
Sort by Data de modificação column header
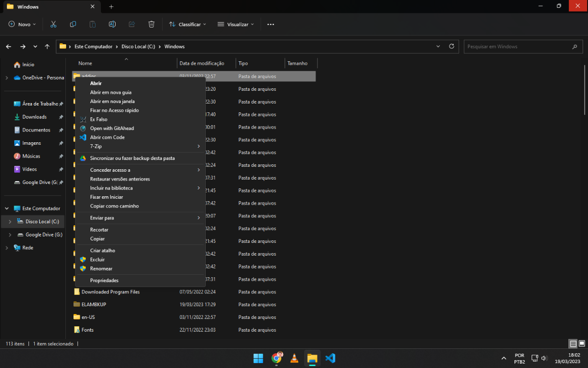click(202, 63)
